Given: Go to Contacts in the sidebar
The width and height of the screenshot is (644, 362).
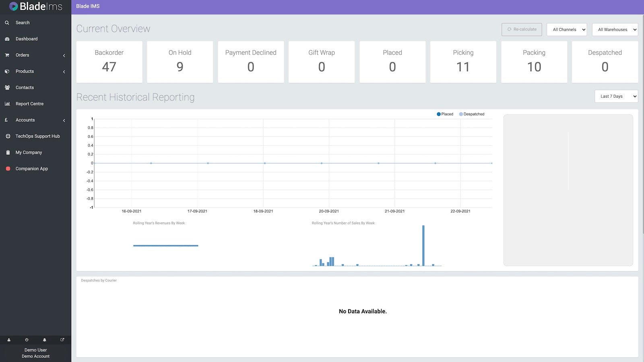Looking at the screenshot, I should 25,88.
